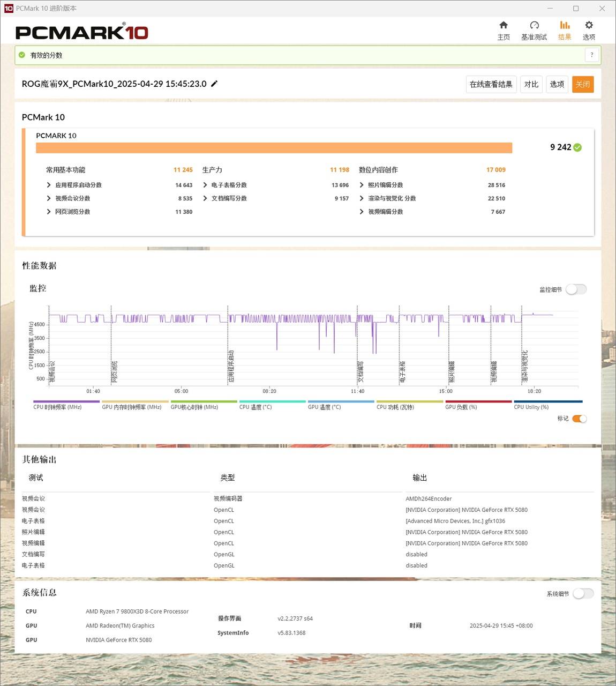This screenshot has height=686, width=616.
Task: Click the 数位内容创作 score 17 009
Action: (496, 170)
